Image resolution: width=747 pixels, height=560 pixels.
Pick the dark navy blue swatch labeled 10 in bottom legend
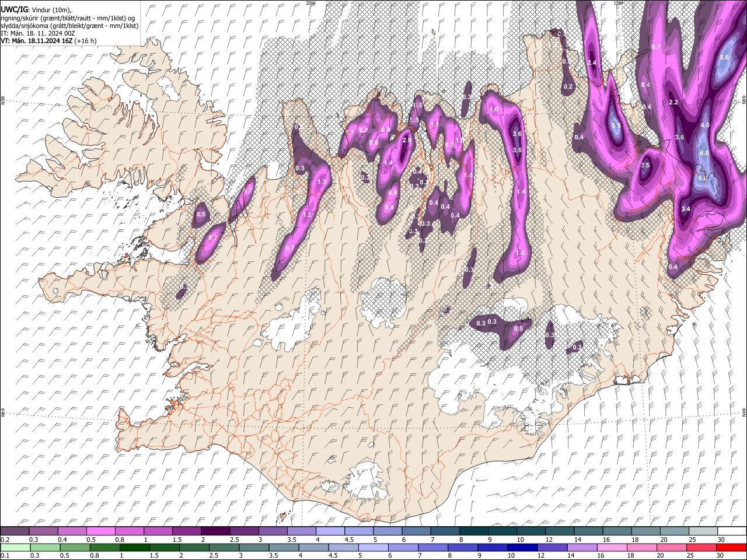pyautogui.click(x=522, y=548)
